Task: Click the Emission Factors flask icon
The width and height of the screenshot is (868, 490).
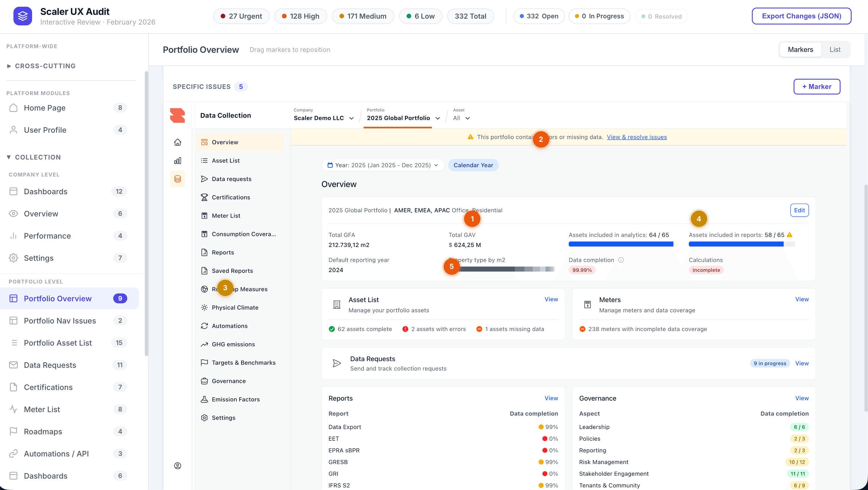Action: 204,399
